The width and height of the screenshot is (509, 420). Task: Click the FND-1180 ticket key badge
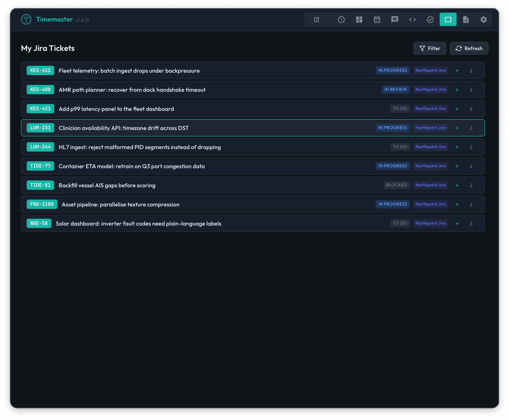42,204
